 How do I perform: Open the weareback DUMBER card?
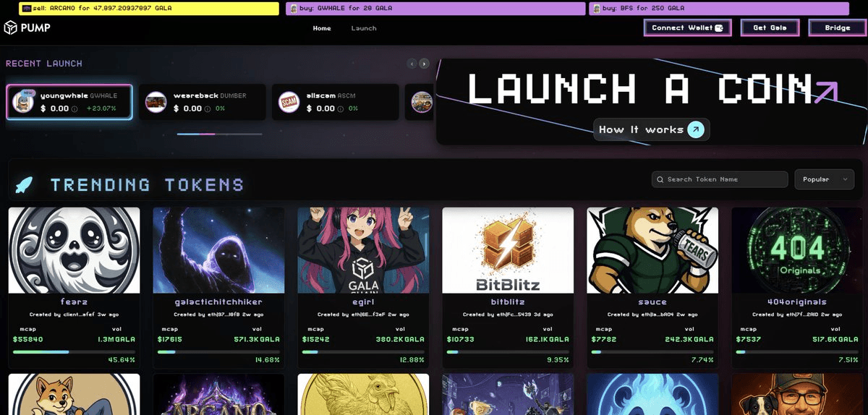(x=202, y=102)
